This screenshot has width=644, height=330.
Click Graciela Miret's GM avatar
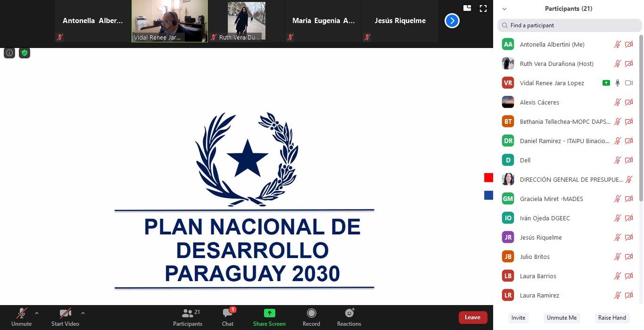508,199
